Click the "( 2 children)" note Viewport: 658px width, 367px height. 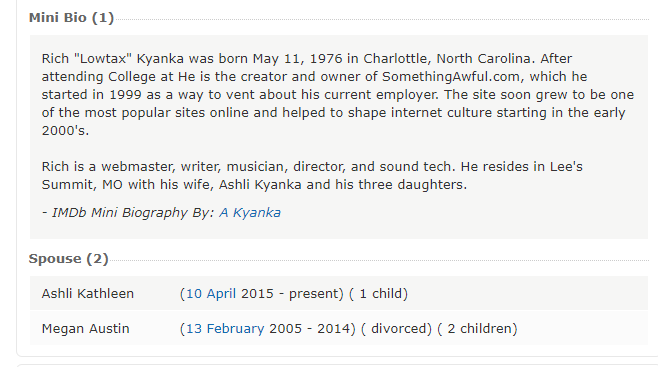477,328
